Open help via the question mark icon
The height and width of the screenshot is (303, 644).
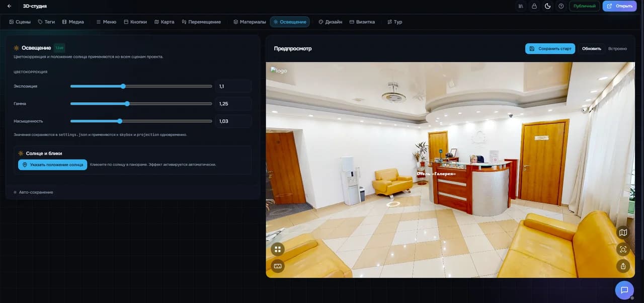pyautogui.click(x=561, y=6)
